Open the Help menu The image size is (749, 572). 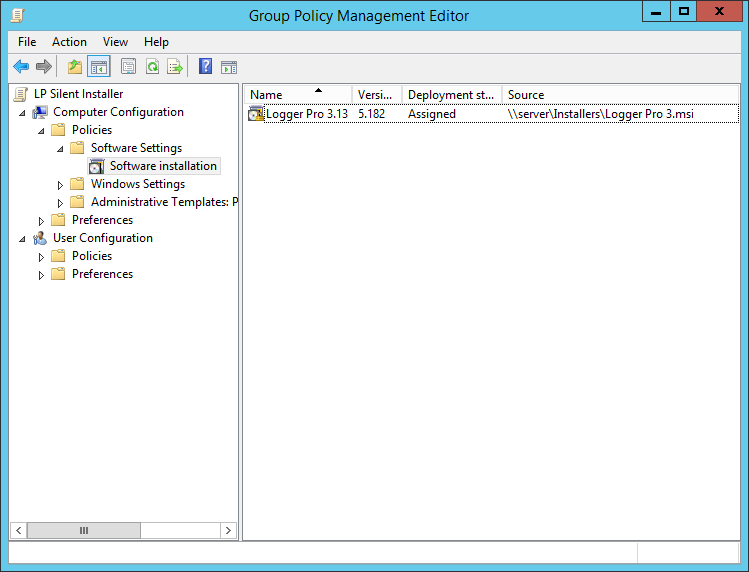(x=156, y=42)
